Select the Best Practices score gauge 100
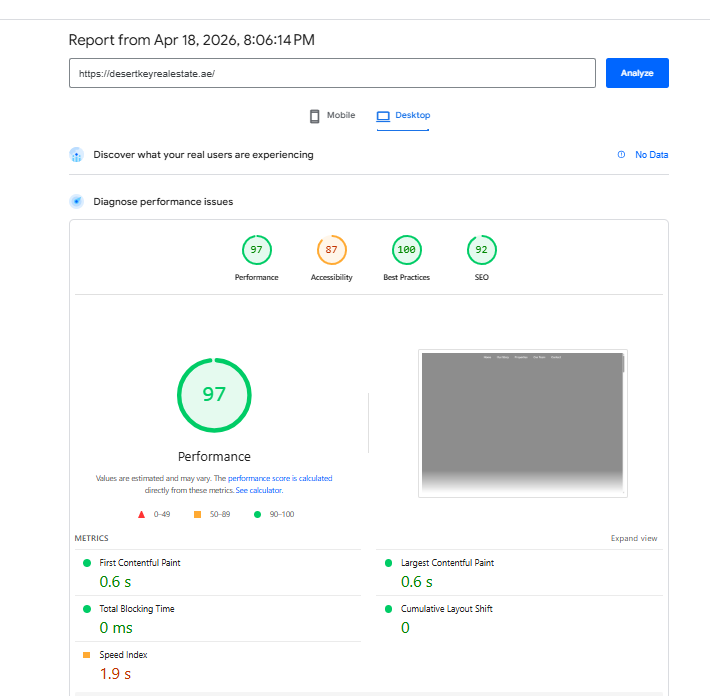Screen dimensions: 710x696 pyautogui.click(x=407, y=250)
